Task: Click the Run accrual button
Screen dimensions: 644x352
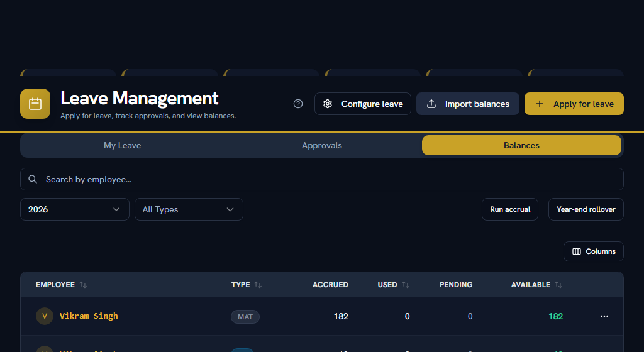Action: pos(510,209)
